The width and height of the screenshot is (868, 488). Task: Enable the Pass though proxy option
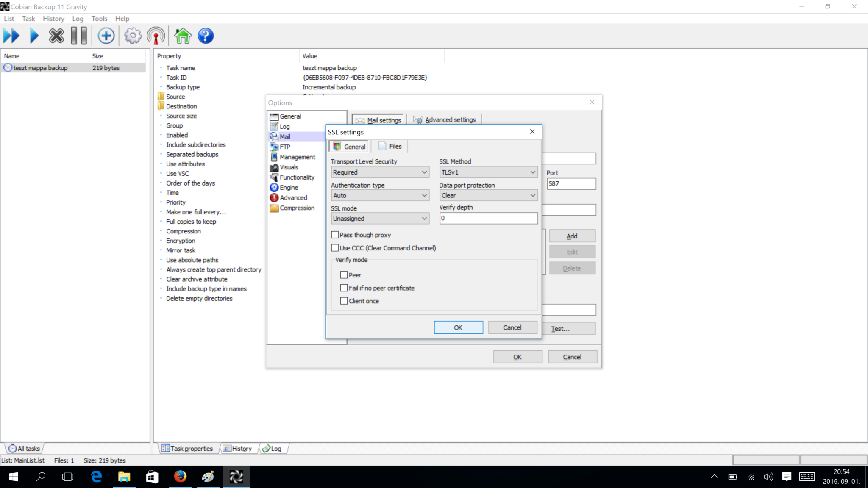pos(335,234)
